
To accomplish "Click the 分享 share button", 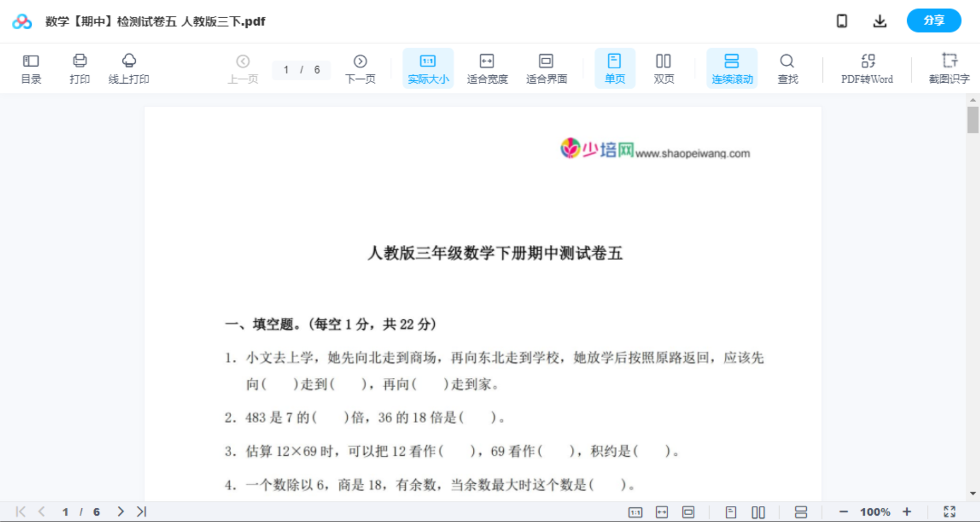I will point(933,20).
